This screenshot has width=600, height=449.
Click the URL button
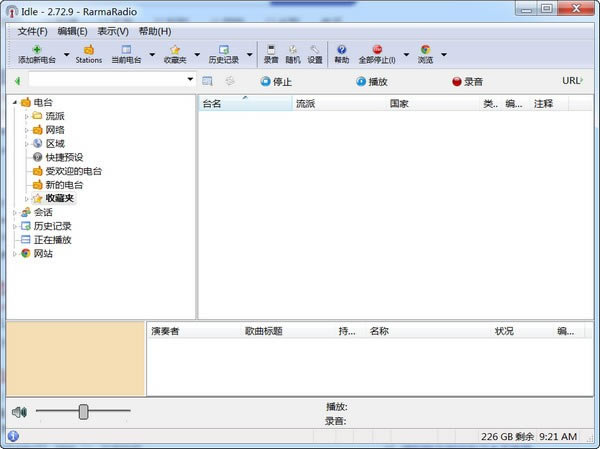(572, 81)
